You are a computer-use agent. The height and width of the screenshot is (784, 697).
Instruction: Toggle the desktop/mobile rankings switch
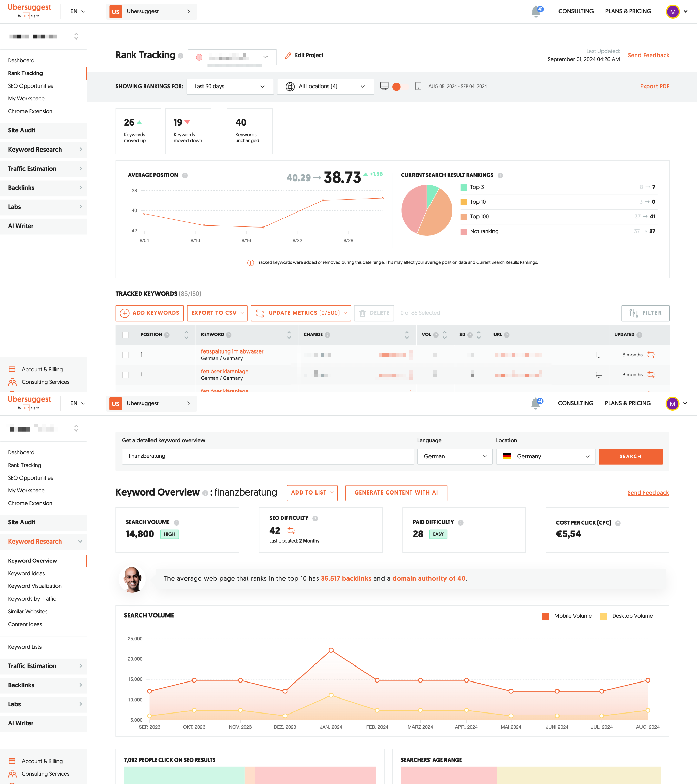point(400,86)
